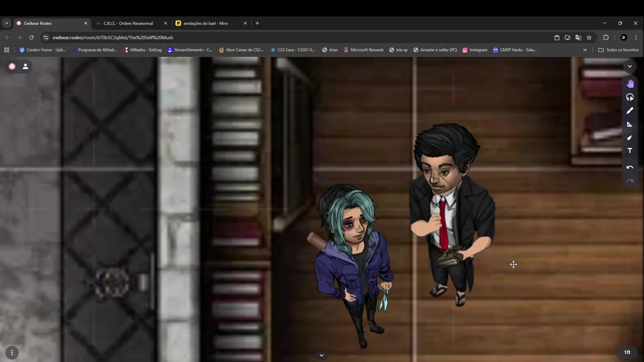644x362 pixels.
Task: Open the browser Extensions puzzle icon
Action: click(606, 37)
